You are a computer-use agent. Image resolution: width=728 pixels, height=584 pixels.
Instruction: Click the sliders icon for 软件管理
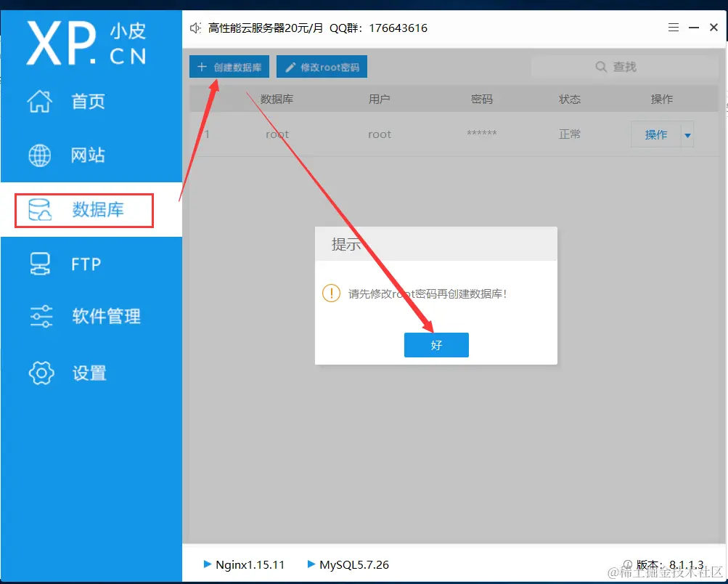tap(41, 317)
